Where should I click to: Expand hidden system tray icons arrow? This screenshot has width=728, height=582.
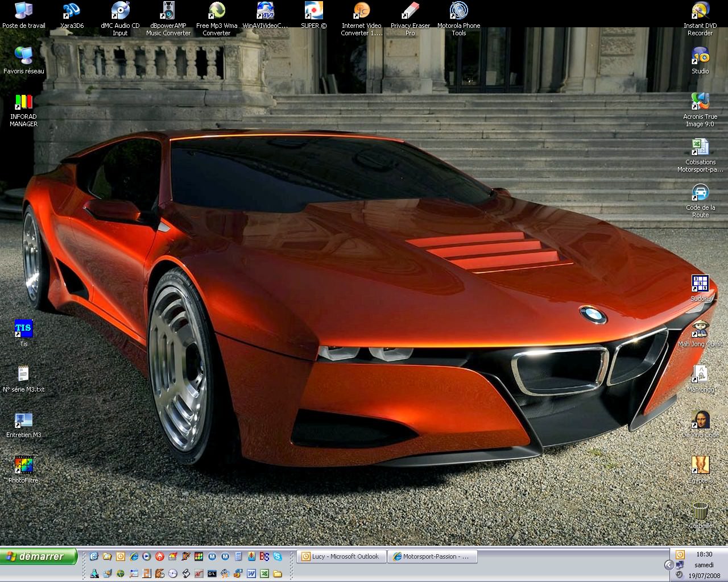click(x=669, y=565)
